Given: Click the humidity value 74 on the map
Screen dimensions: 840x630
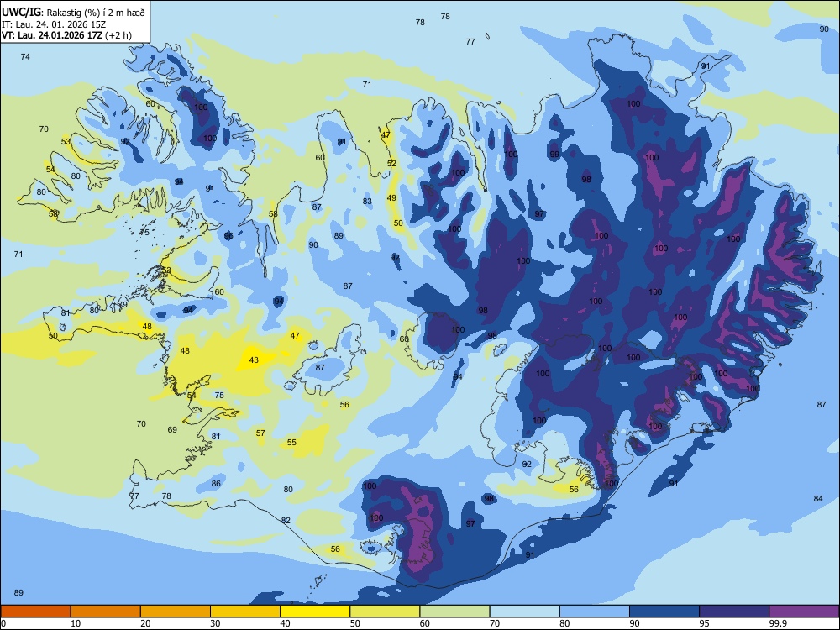Looking at the screenshot, I should pos(25,57).
